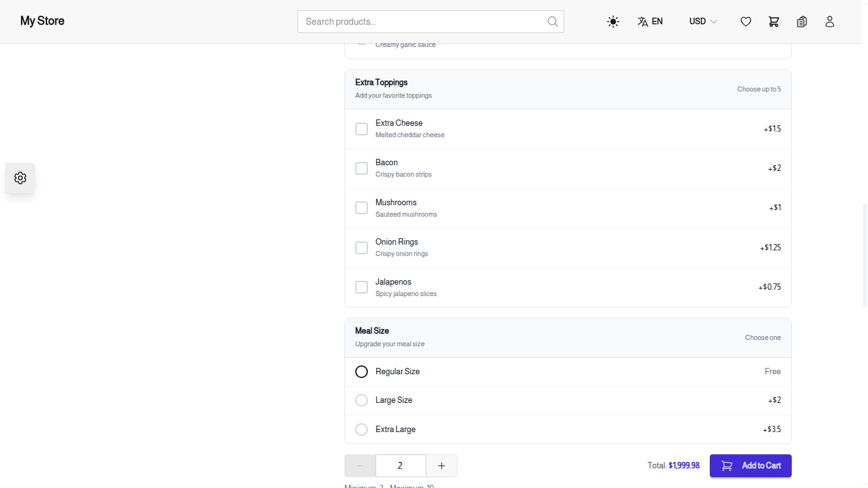Check the Extra Cheese topping
868x488 pixels.
362,128
